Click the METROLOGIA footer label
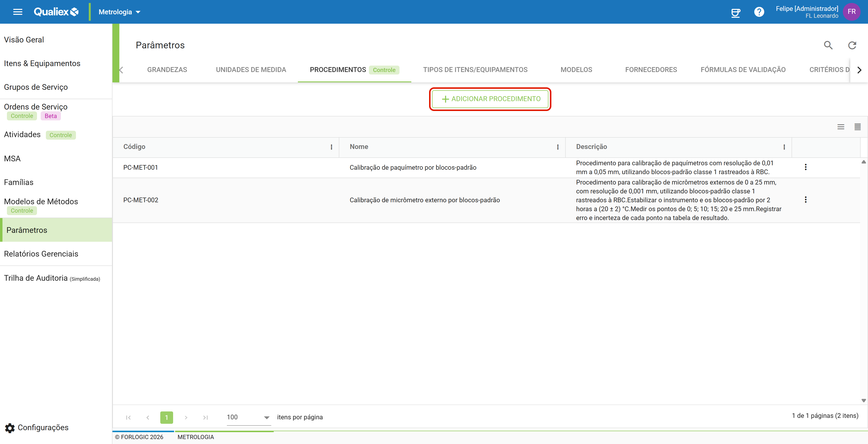Screen dimensions: 868x444 tap(196, 437)
